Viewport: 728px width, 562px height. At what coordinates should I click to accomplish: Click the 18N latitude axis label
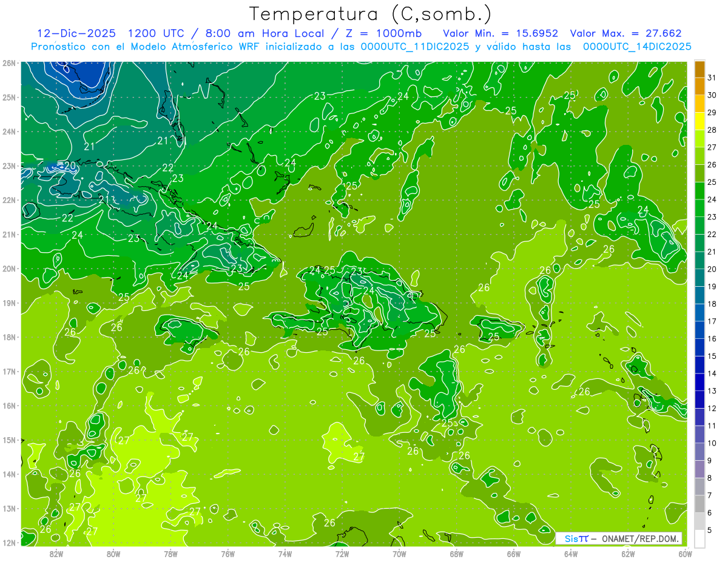pos(9,337)
